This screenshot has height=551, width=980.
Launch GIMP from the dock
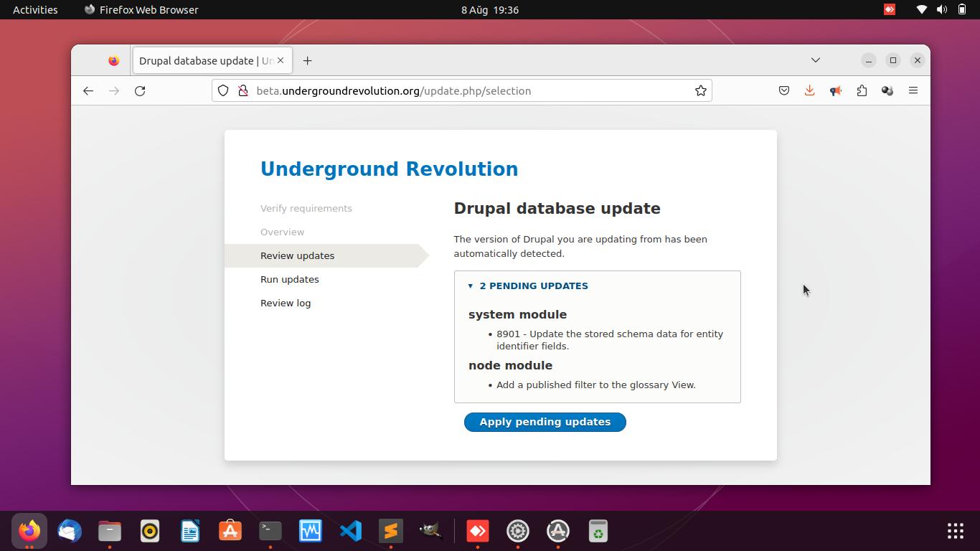point(431,531)
